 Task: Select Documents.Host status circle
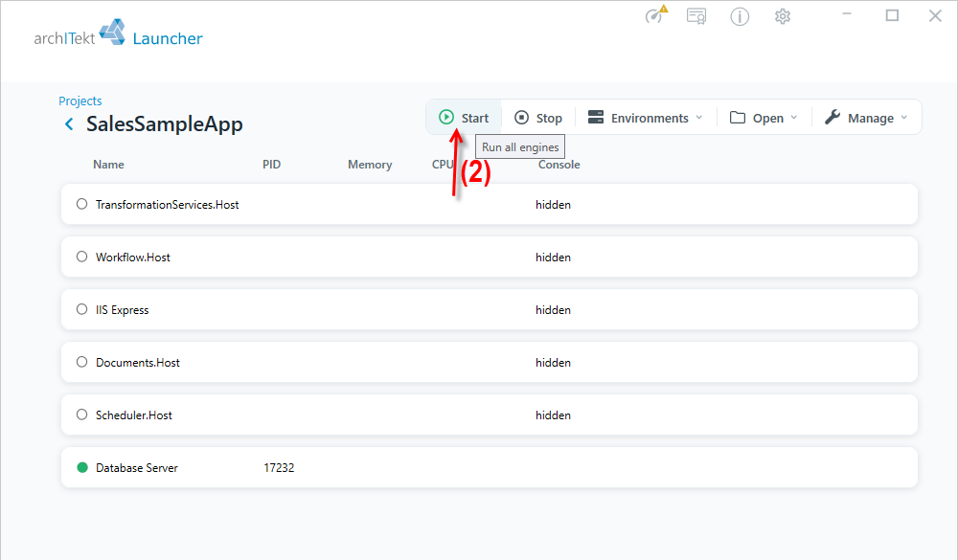point(81,362)
